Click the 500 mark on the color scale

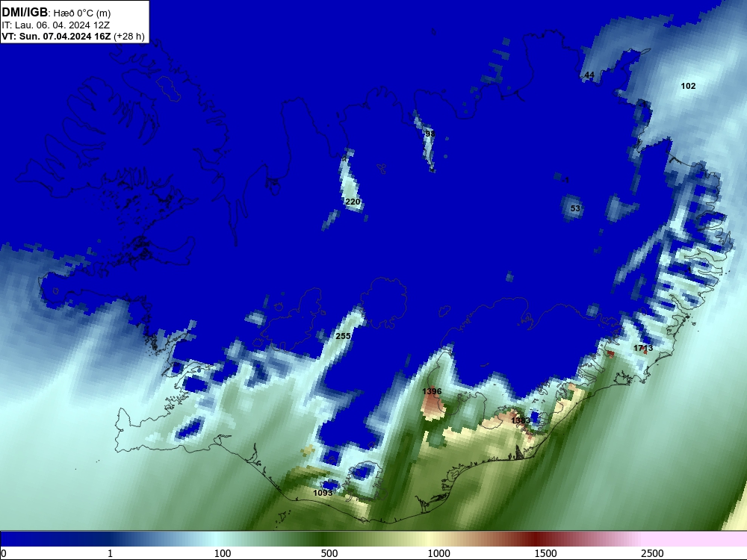(329, 553)
